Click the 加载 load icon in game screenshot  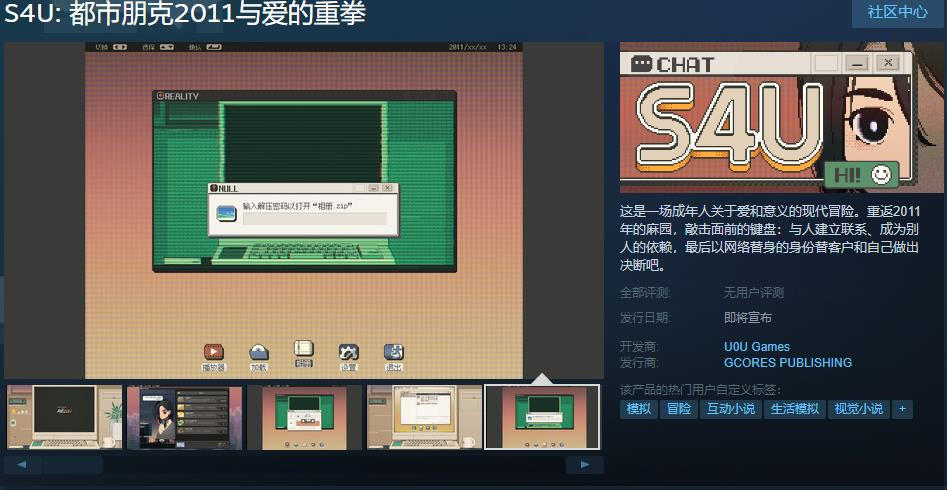[259, 352]
